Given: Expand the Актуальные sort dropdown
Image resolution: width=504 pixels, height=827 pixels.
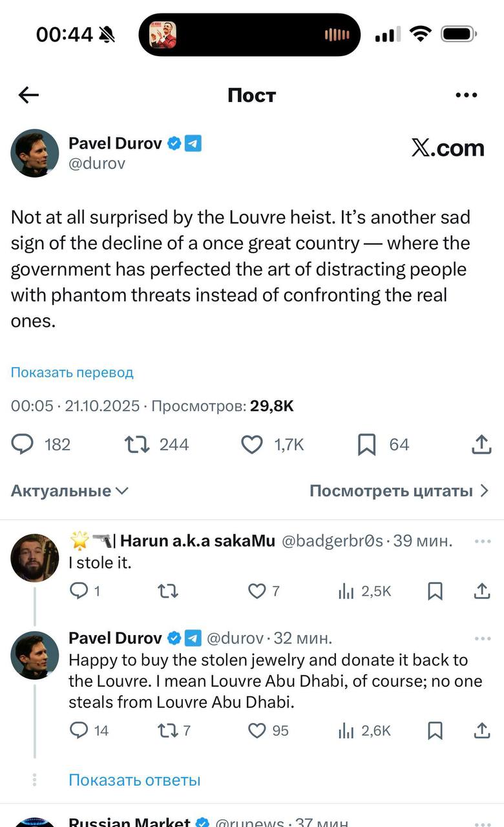Looking at the screenshot, I should pos(70,491).
